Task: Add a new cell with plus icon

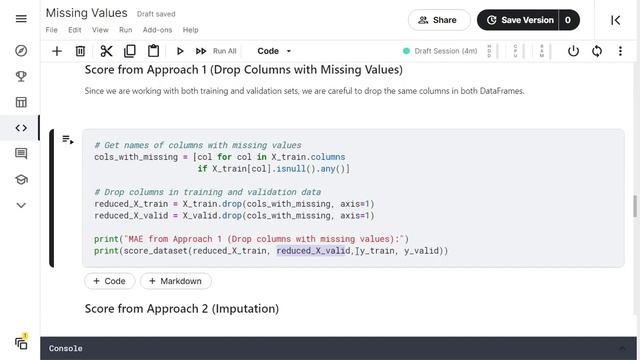Action: (x=57, y=51)
